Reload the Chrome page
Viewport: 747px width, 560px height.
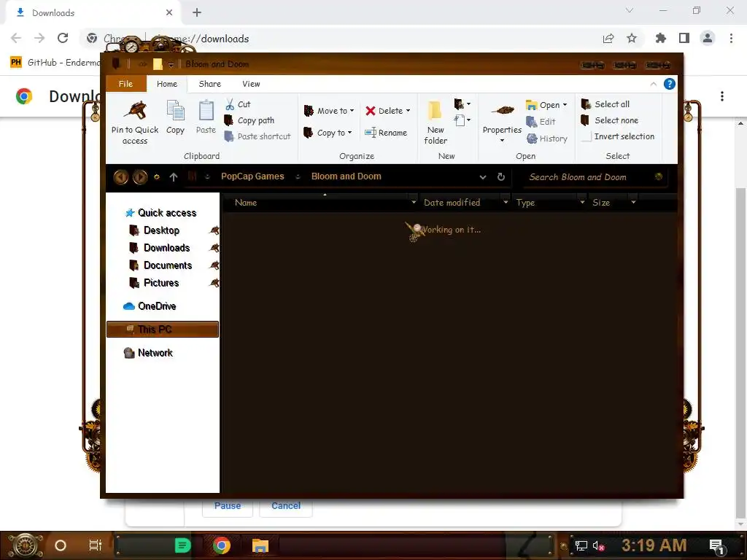(x=63, y=38)
